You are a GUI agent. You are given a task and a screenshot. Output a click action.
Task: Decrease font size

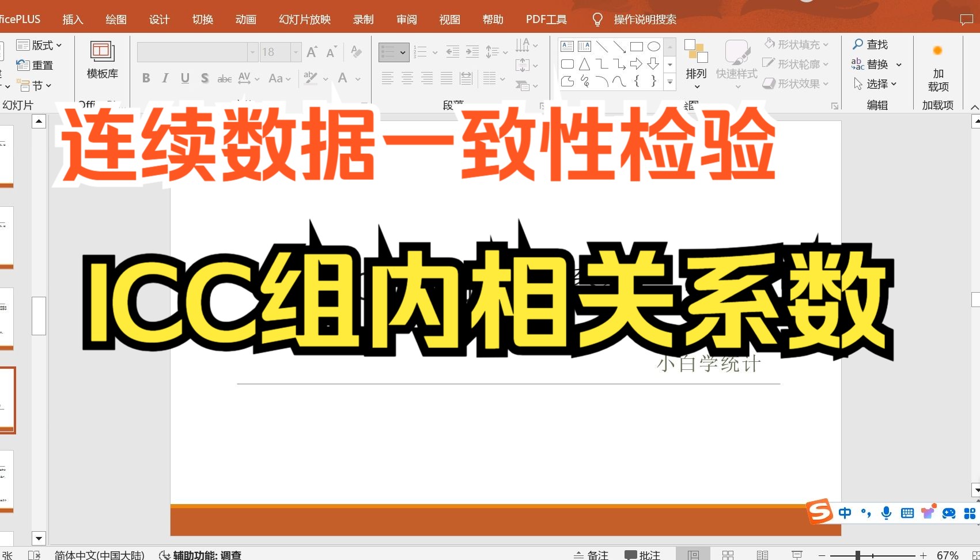[331, 52]
